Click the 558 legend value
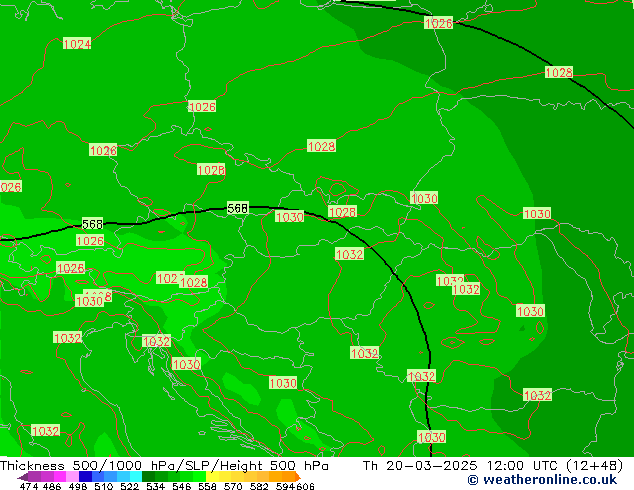 207,486
